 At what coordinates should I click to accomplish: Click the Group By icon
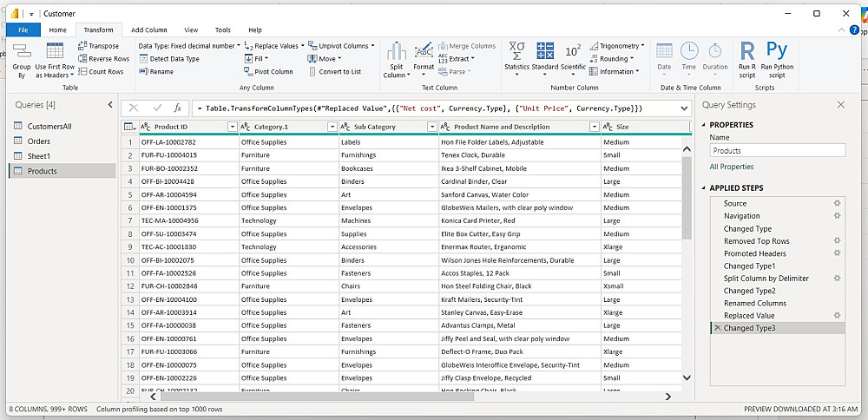[22, 52]
